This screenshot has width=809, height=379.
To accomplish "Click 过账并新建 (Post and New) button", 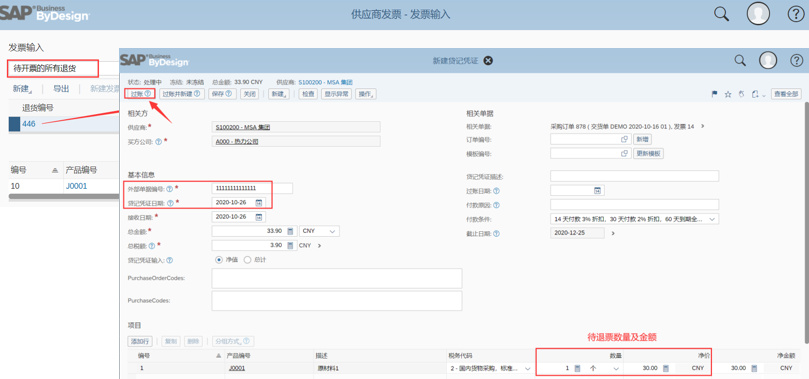I will [x=181, y=94].
